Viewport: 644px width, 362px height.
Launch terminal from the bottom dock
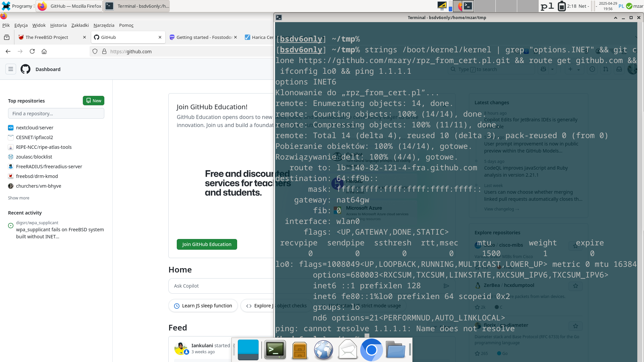275,350
